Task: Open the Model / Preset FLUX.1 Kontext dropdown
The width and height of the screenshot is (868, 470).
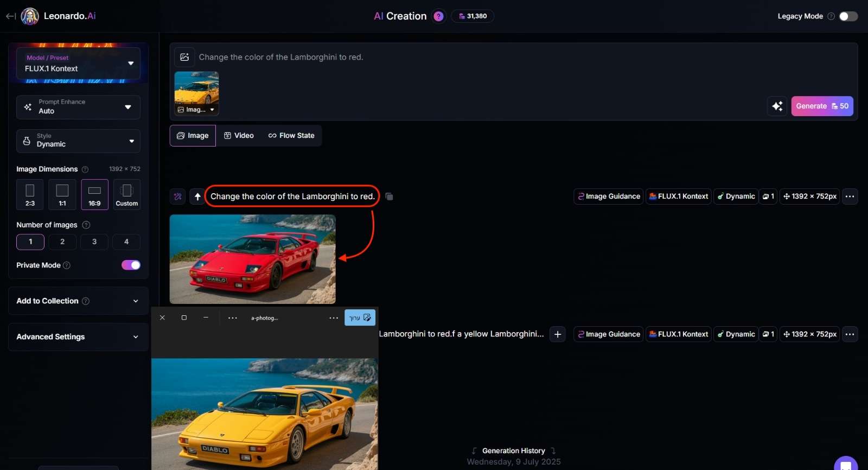Action: click(x=78, y=63)
